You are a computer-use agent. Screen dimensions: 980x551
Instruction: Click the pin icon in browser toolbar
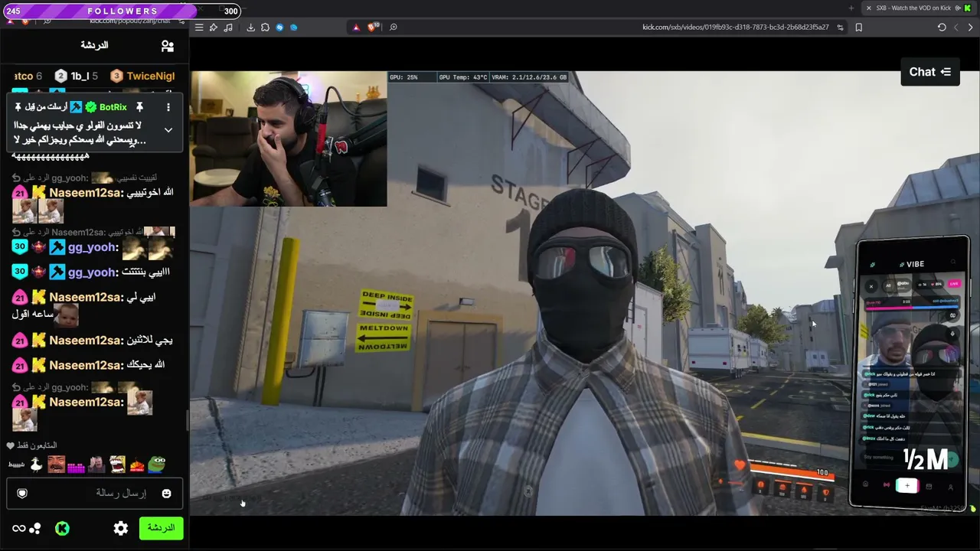[214, 28]
